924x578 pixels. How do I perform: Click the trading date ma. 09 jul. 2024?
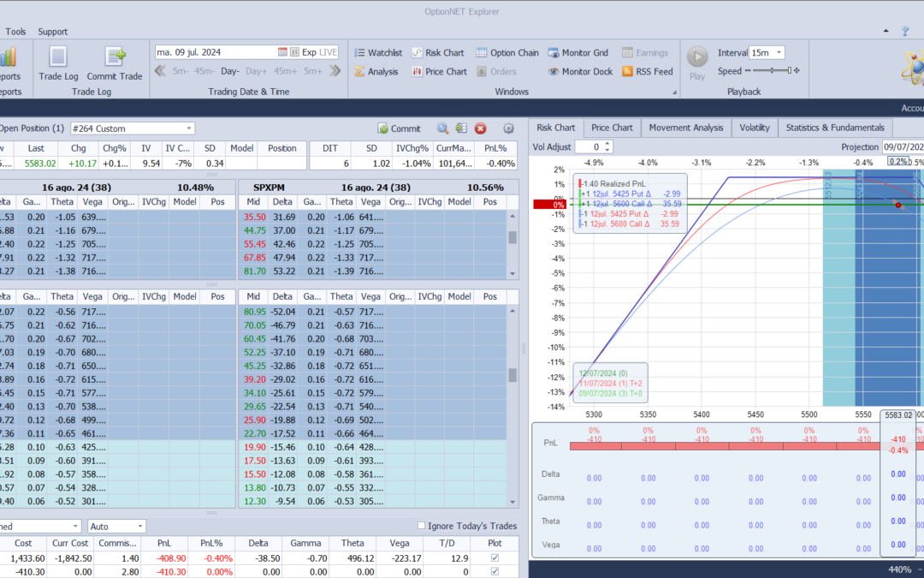pos(188,52)
